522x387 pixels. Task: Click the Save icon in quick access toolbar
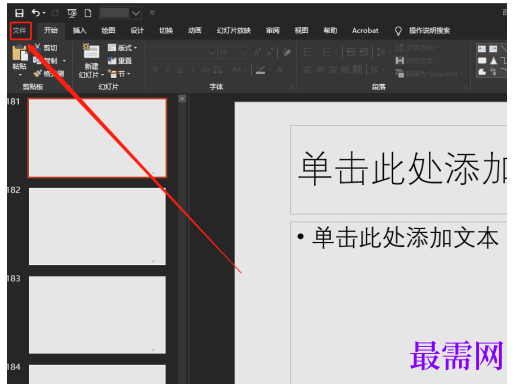[19, 13]
